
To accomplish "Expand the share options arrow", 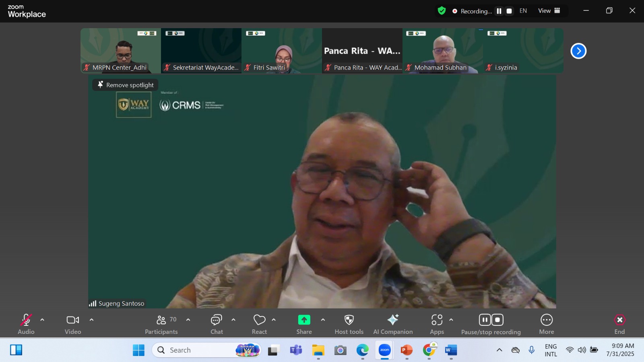I will (x=323, y=320).
